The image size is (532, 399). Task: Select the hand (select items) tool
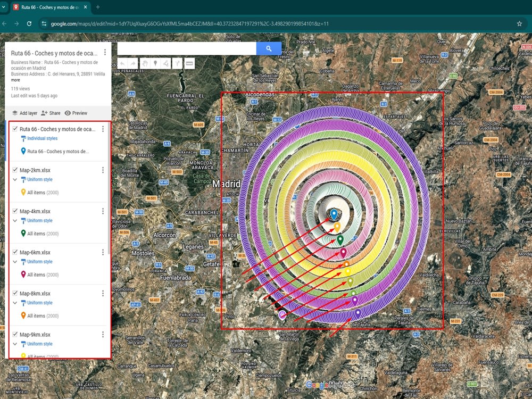145,63
